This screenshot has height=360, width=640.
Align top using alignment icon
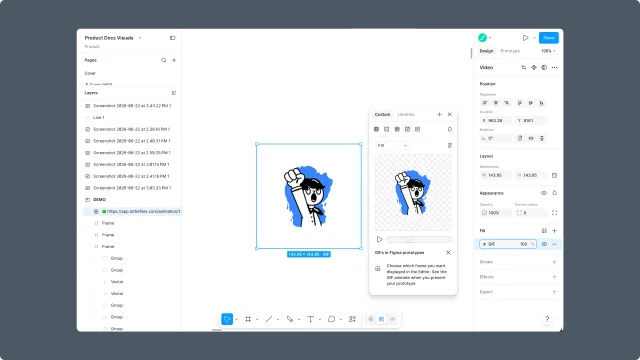[520, 103]
